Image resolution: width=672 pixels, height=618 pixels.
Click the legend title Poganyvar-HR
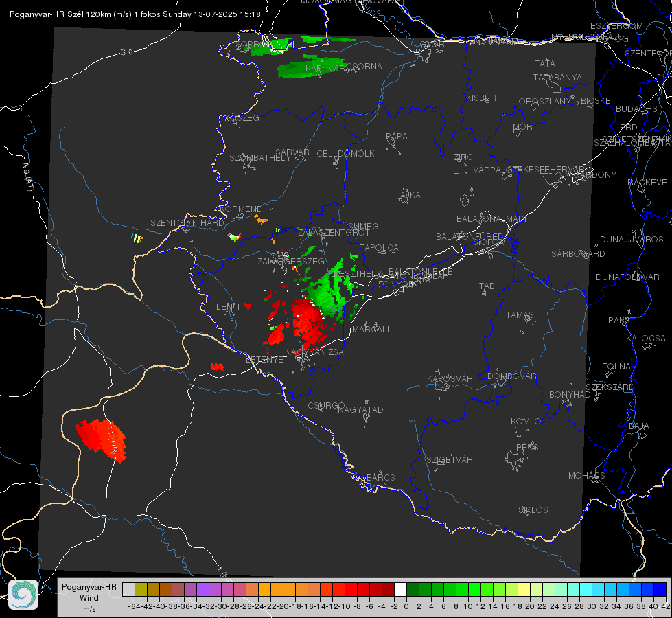click(x=89, y=587)
